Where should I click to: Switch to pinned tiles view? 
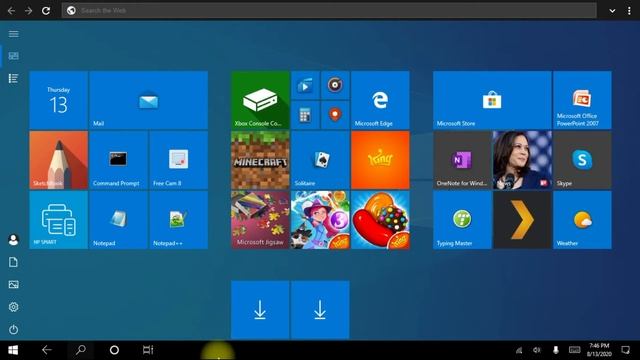point(13,56)
